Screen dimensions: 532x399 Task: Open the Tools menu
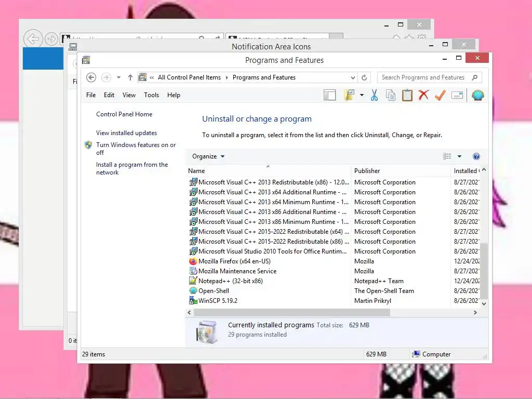click(x=151, y=95)
